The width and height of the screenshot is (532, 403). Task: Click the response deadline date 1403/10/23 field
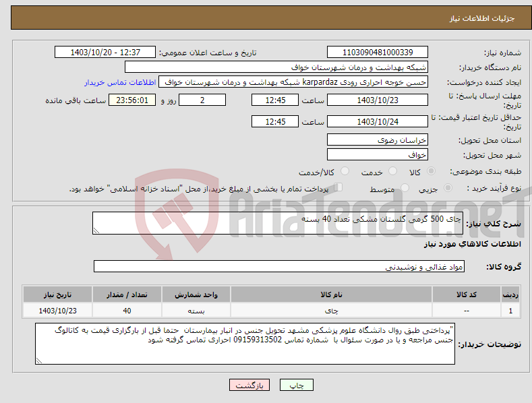pyautogui.click(x=378, y=100)
